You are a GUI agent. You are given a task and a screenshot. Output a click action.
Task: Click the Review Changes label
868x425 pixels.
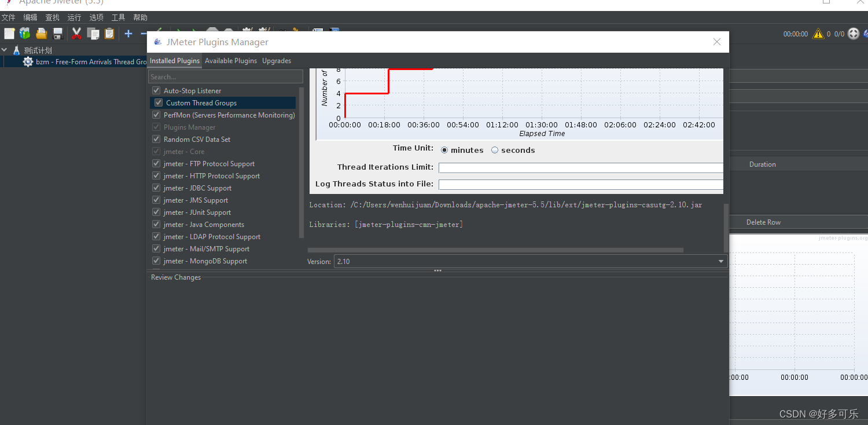click(176, 277)
